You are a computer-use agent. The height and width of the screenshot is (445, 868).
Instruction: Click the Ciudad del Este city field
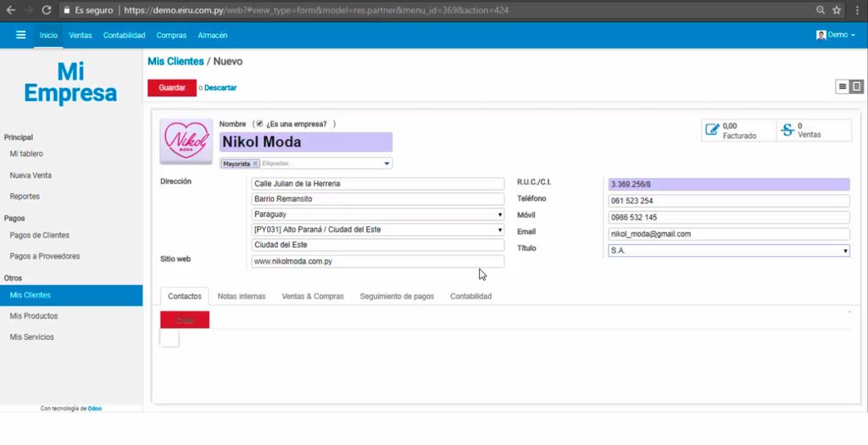coord(377,245)
